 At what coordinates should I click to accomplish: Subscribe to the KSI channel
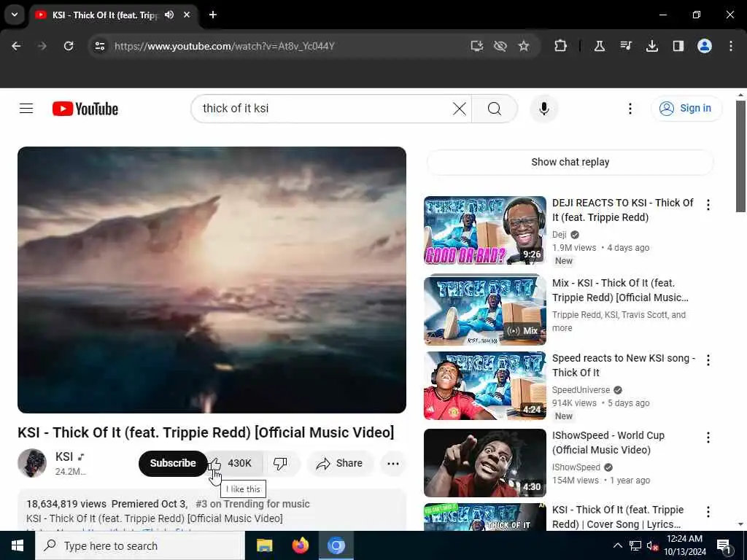(x=173, y=463)
